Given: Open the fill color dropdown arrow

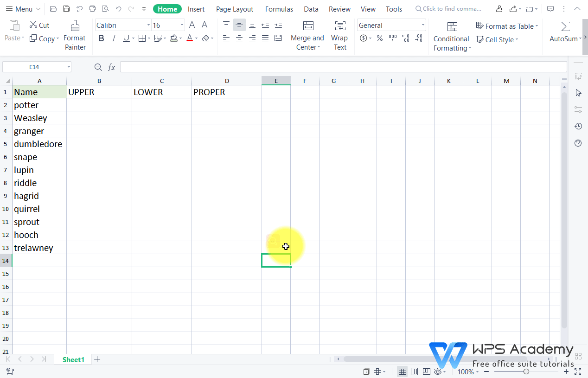Looking at the screenshot, I should [181, 38].
